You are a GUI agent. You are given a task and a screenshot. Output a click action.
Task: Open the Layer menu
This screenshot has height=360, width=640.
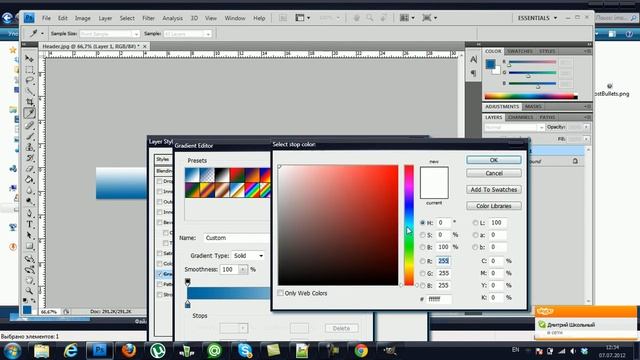point(105,18)
